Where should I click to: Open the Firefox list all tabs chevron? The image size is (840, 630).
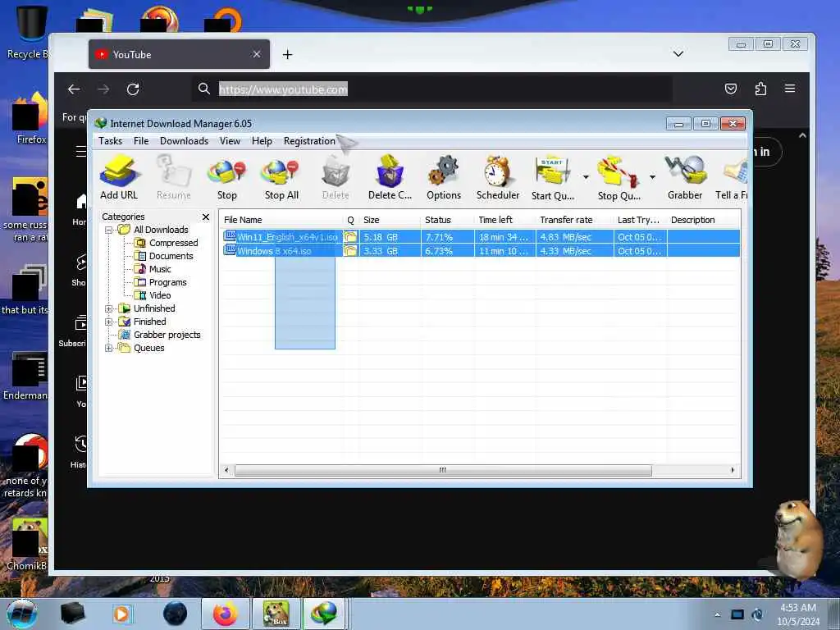click(x=678, y=53)
